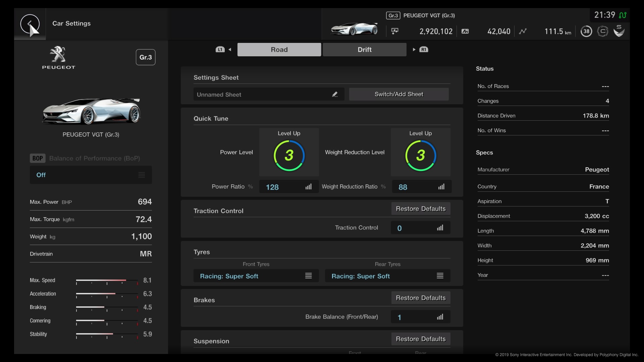Restore Defaults for Brakes
Image resolution: width=644 pixels, height=362 pixels.
pos(421,298)
